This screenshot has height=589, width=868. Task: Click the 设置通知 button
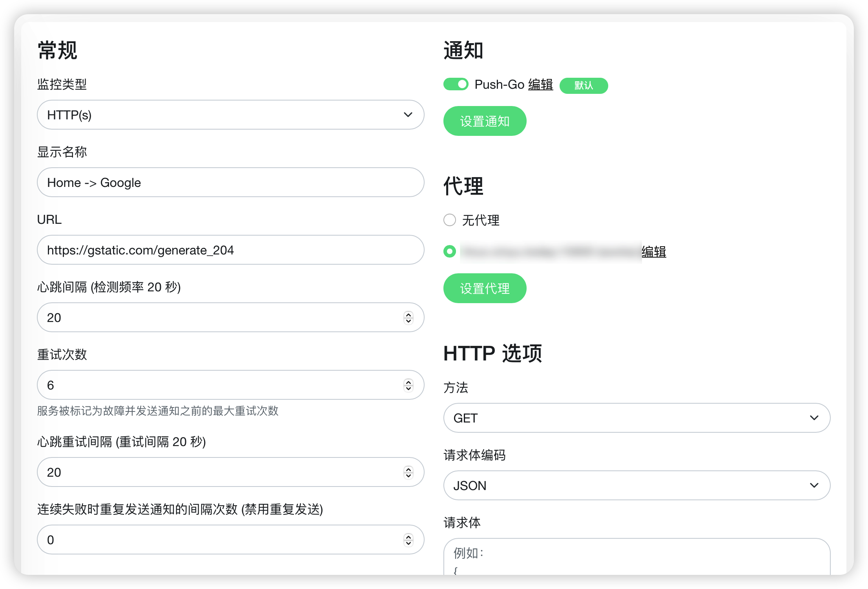pos(485,121)
